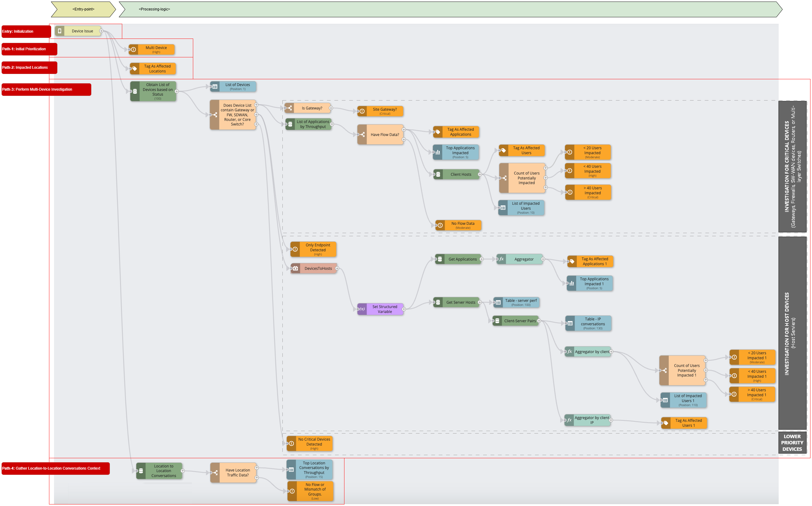Viewport: 812px width, 506px height.
Task: Select Have Location Traffic Data? decision node
Action: pyautogui.click(x=238, y=472)
